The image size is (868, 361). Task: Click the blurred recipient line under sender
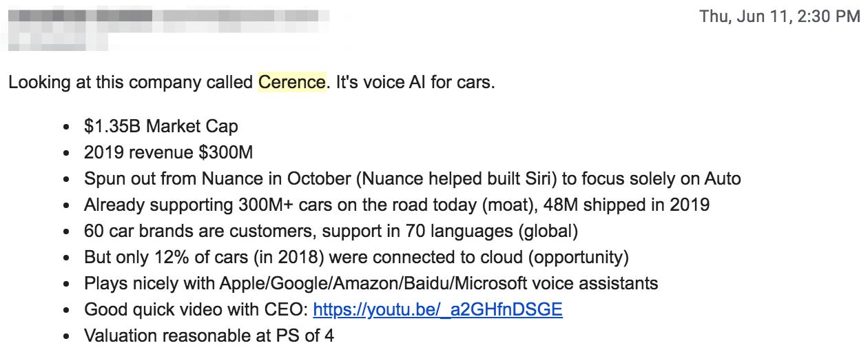(x=48, y=40)
